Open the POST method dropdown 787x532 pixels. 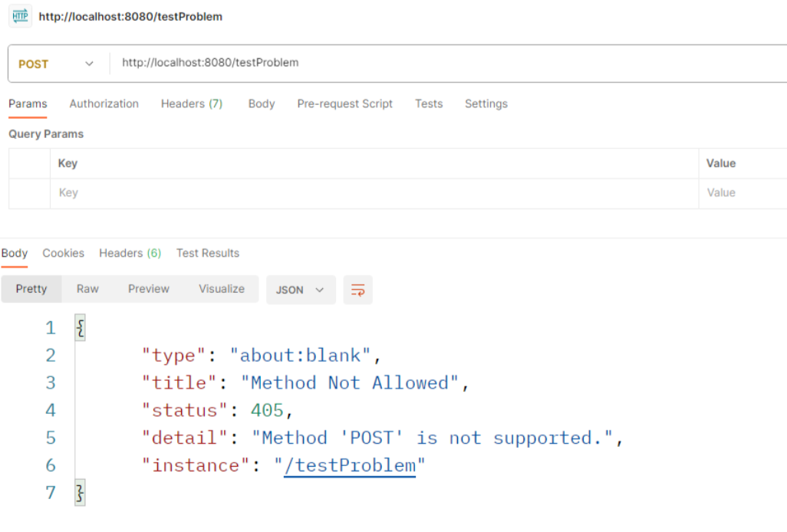point(57,64)
